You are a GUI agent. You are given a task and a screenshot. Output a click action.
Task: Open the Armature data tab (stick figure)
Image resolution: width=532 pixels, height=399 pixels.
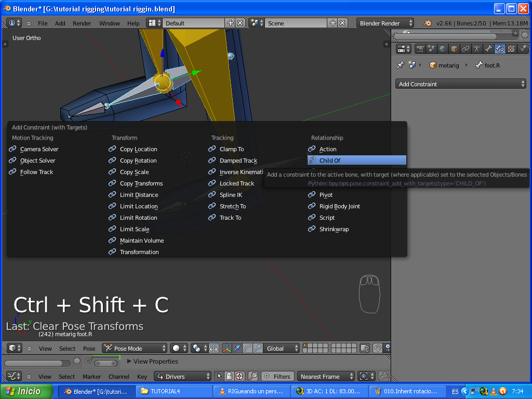[x=477, y=49]
